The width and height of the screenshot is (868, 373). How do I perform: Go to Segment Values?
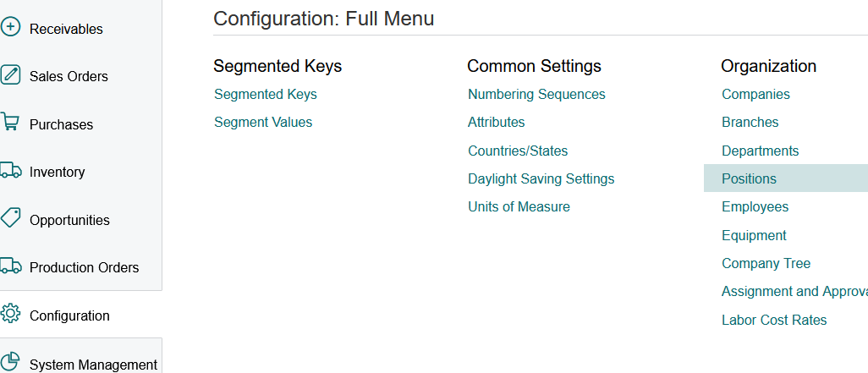tap(263, 122)
